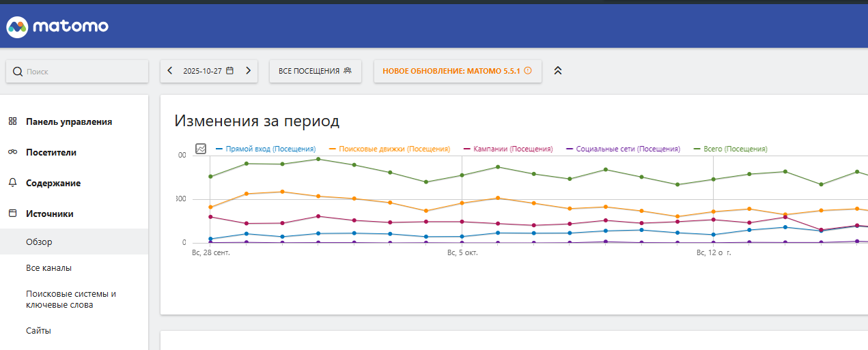Hide the Кампании series in legend

pos(508,149)
